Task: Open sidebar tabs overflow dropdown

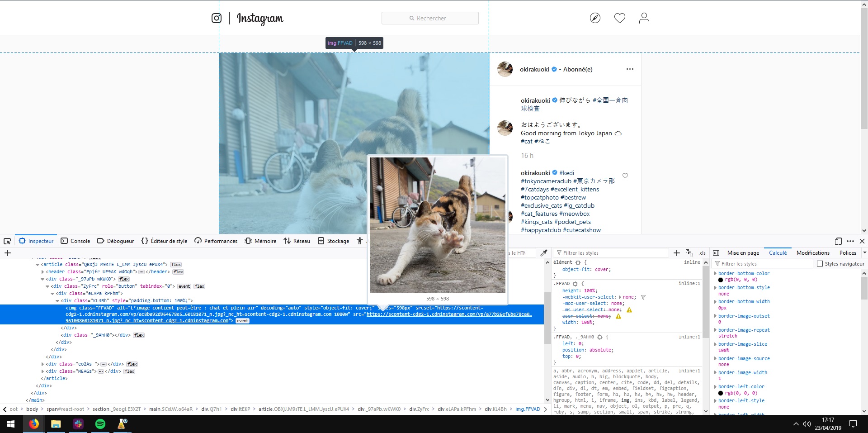Action: pos(864,253)
